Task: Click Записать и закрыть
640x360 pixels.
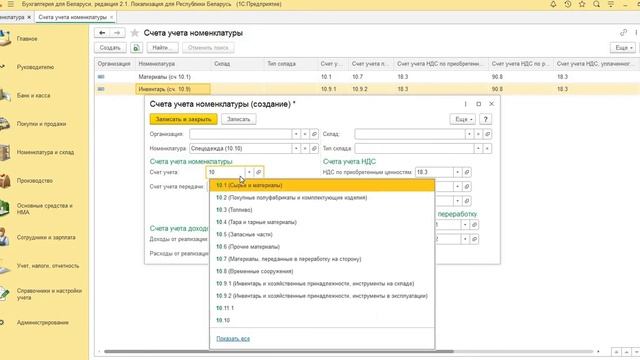Action: point(183,119)
